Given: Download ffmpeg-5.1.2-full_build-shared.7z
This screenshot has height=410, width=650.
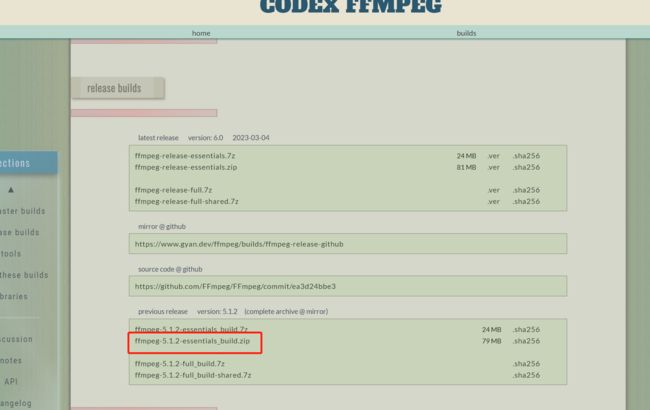Looking at the screenshot, I should (x=193, y=375).
